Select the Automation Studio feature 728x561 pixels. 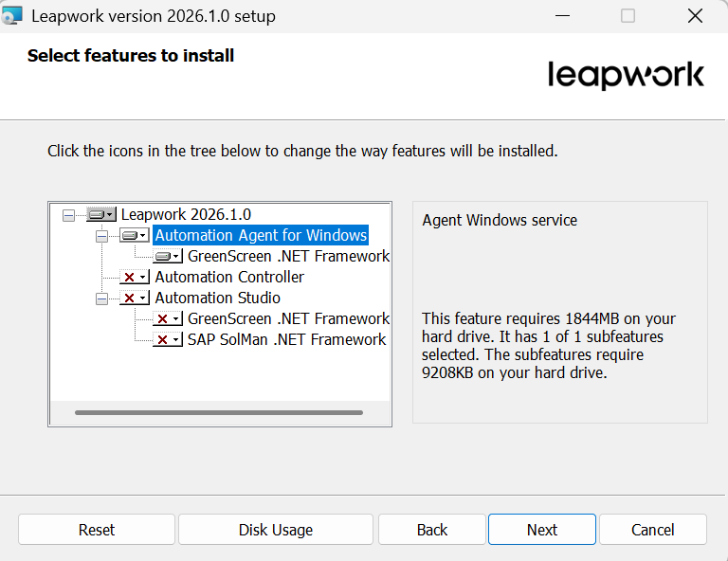(218, 298)
